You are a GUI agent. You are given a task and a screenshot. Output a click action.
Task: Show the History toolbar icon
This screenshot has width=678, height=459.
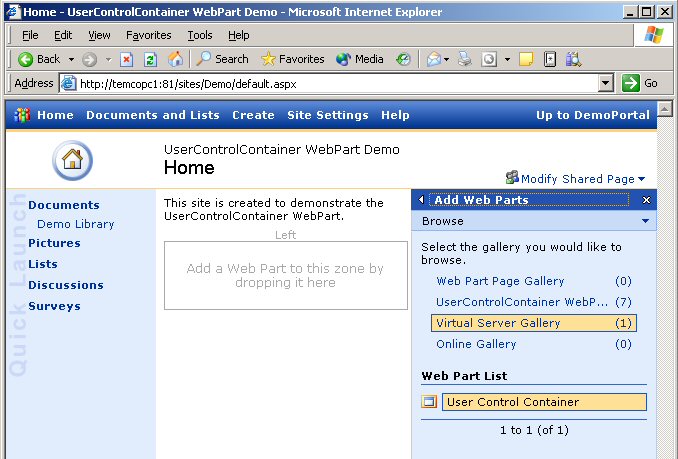[403, 59]
